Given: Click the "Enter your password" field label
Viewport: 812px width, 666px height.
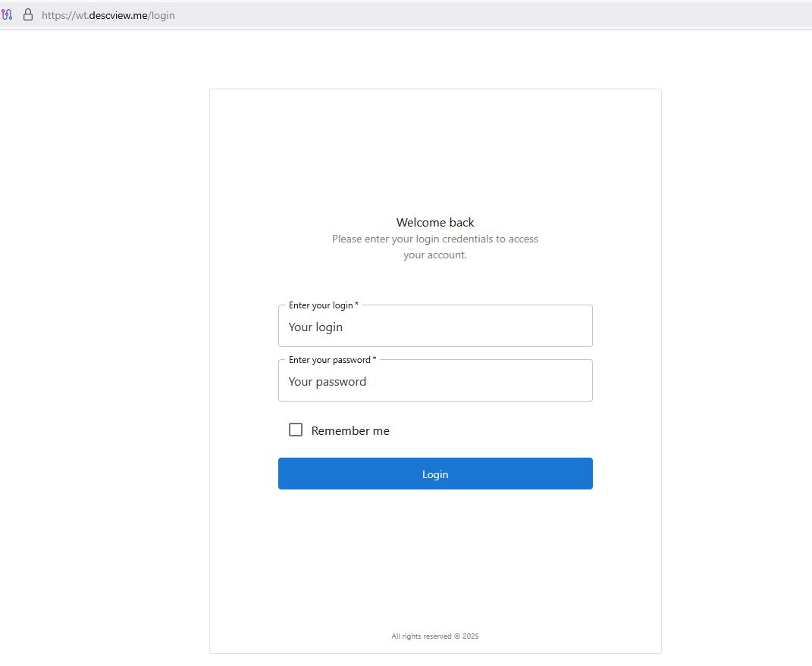Looking at the screenshot, I should pyautogui.click(x=329, y=360).
